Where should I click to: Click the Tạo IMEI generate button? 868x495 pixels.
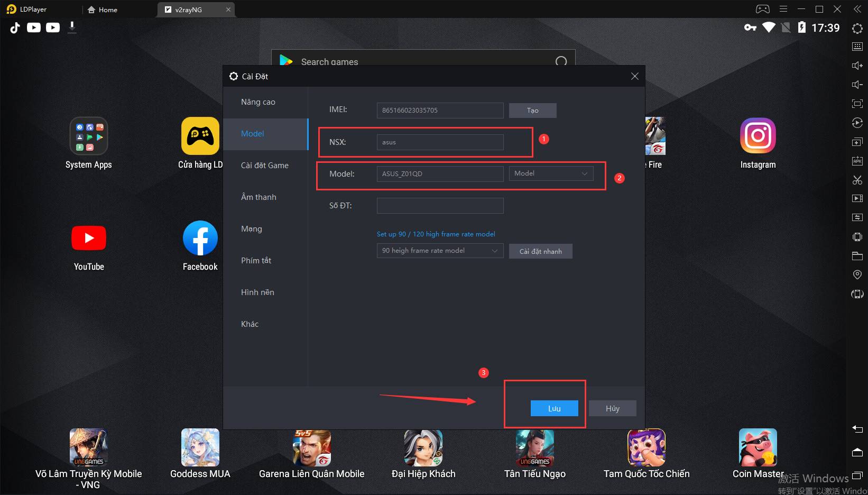pyautogui.click(x=532, y=111)
